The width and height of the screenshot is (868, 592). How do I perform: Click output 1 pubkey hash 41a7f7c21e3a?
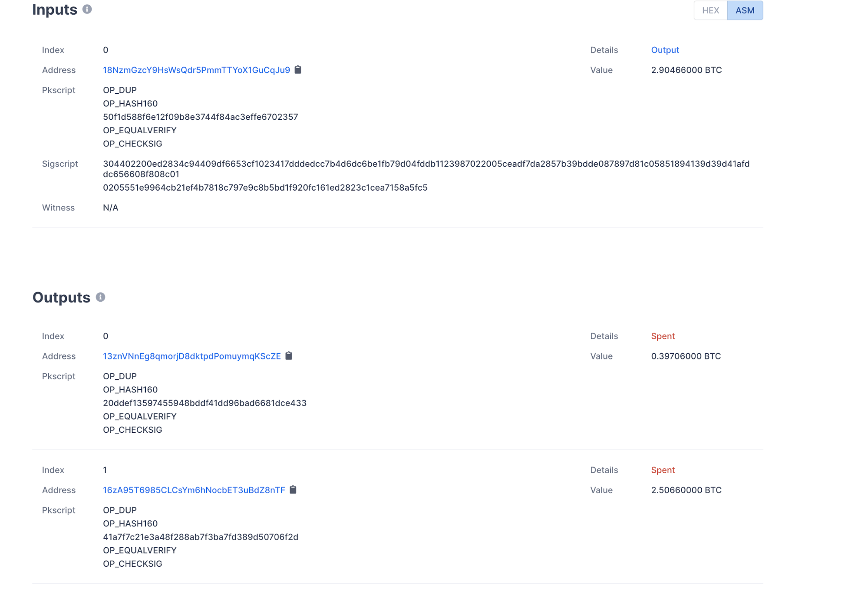pyautogui.click(x=200, y=537)
